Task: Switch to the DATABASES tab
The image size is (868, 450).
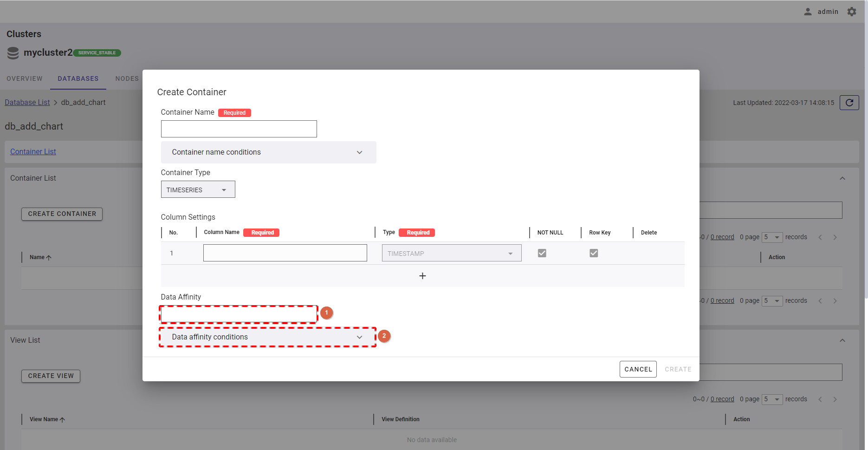Action: [x=78, y=78]
